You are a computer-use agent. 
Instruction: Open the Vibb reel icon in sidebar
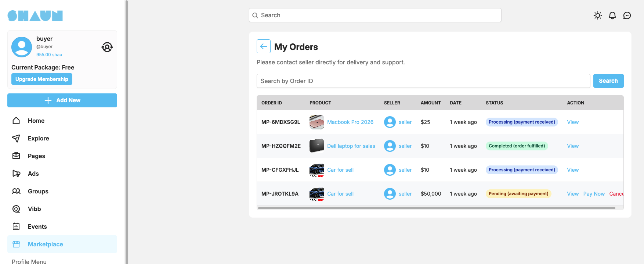[16, 209]
